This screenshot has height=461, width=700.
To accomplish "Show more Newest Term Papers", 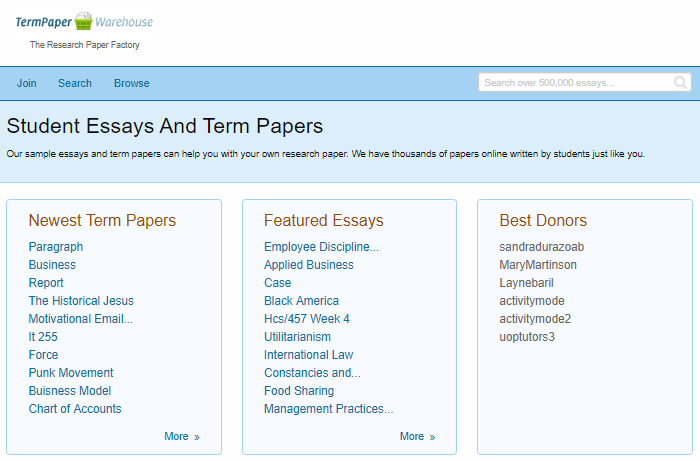I will coord(182,436).
